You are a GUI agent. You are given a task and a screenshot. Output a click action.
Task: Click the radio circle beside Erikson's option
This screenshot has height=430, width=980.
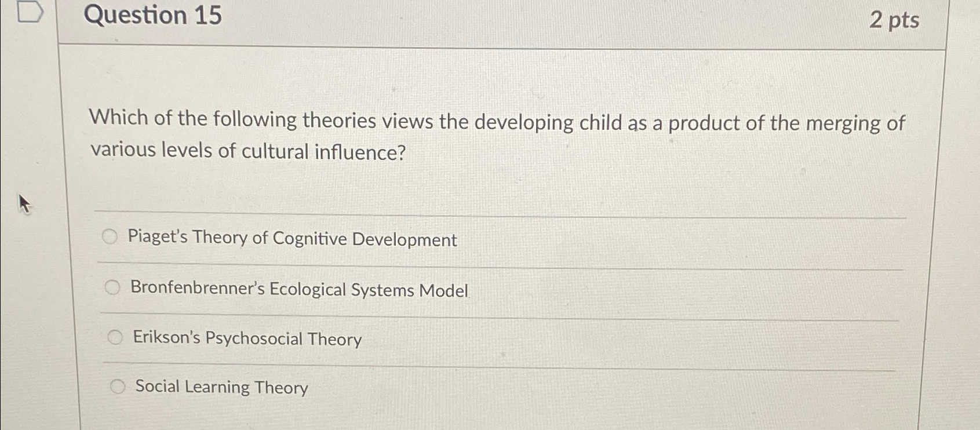[x=116, y=336]
